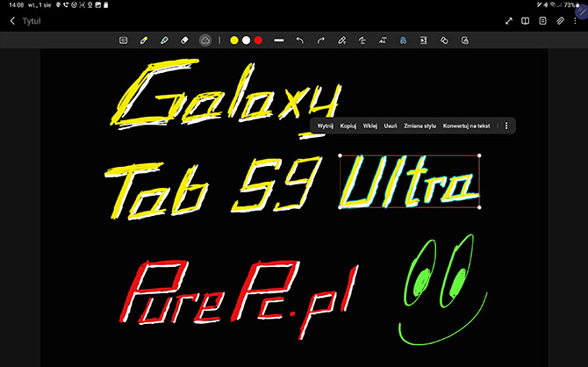Tap the bottom-right selection handle of Ultra

[x=479, y=207]
